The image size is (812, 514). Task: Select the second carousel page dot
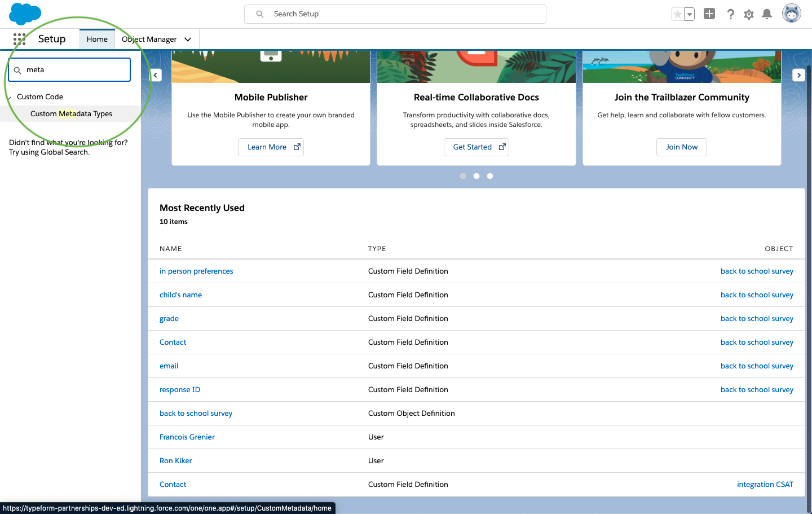[476, 176]
